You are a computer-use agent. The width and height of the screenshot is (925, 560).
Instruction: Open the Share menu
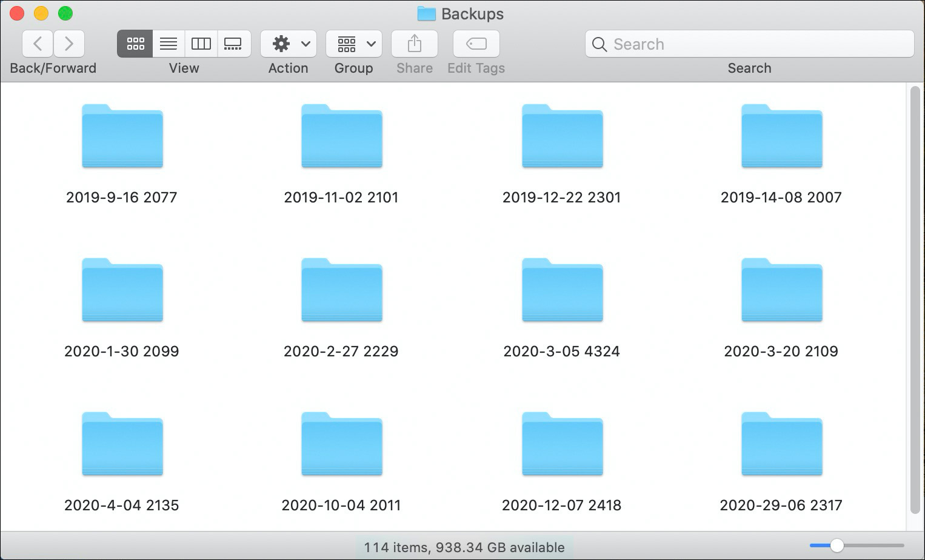pos(414,43)
